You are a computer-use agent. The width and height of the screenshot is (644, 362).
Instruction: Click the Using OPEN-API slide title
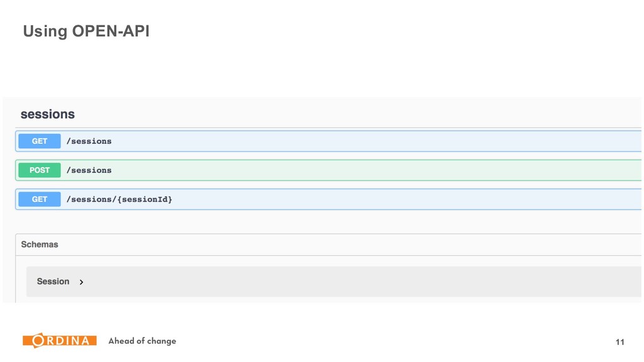click(86, 31)
